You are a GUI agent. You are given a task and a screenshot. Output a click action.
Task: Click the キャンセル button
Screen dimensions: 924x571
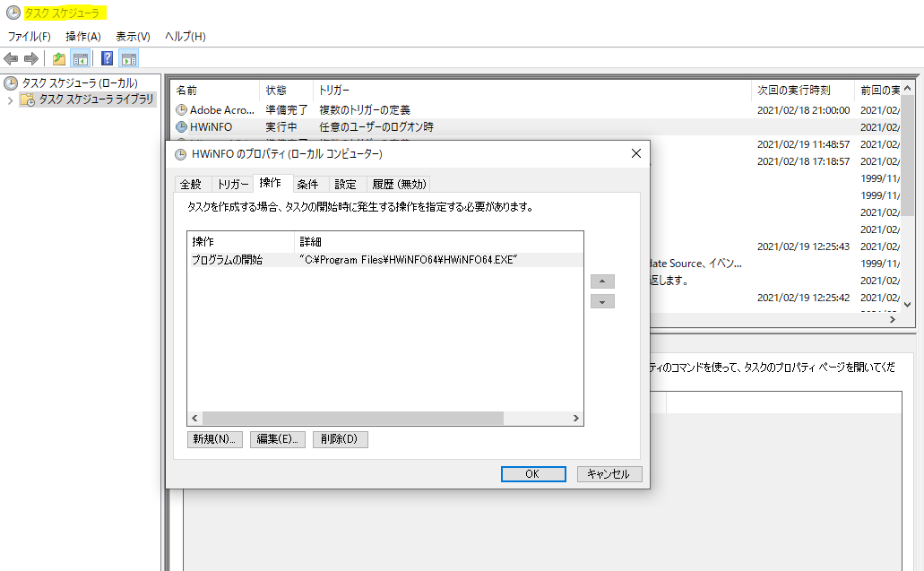click(x=609, y=474)
